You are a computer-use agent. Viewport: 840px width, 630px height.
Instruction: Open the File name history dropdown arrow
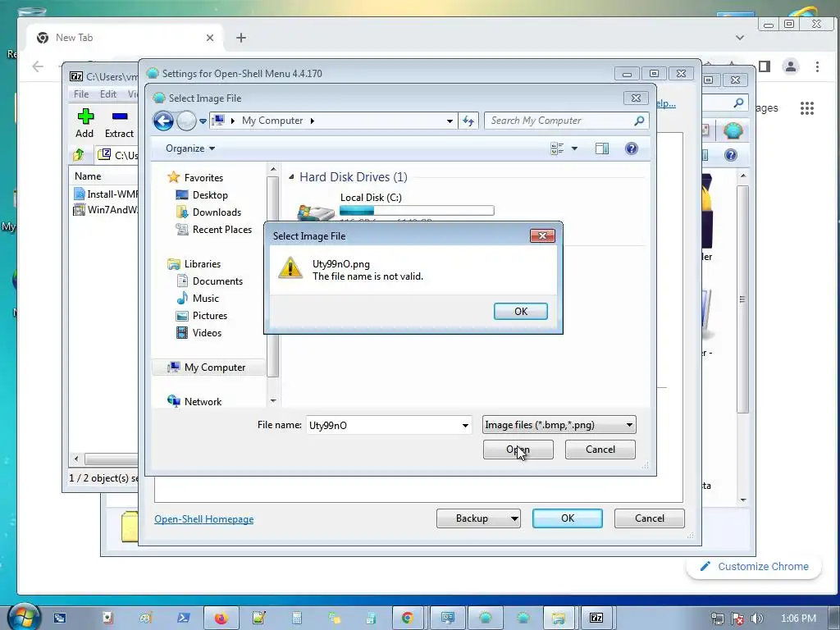point(465,426)
